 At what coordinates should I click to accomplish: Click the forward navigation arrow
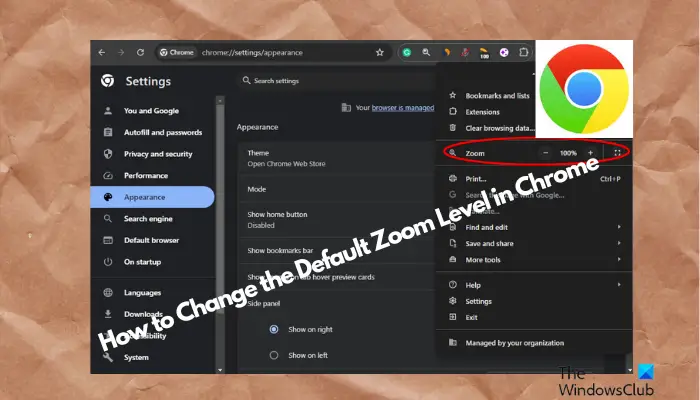[121, 52]
